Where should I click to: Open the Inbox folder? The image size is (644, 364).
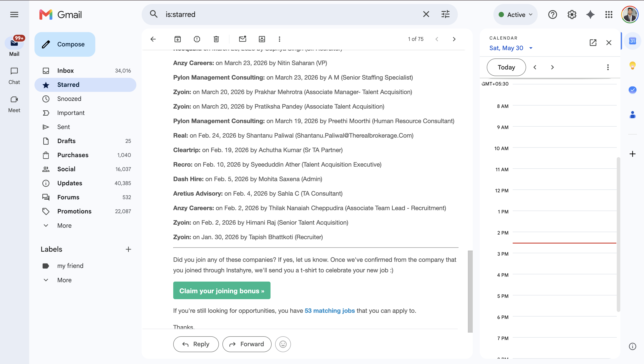click(x=85, y=71)
